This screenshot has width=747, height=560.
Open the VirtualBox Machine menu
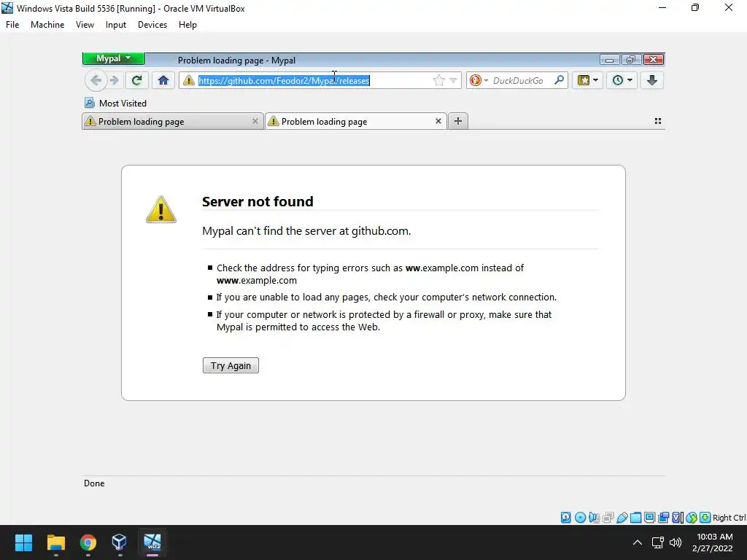coord(47,25)
